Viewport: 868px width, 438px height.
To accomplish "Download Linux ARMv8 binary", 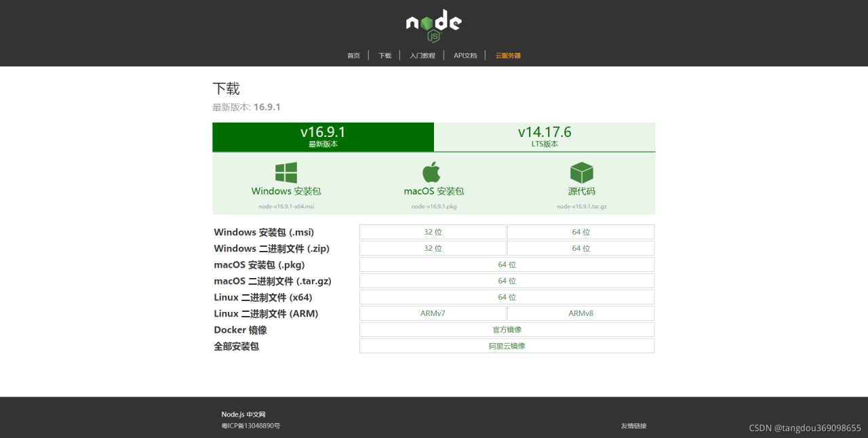I will tap(581, 313).
